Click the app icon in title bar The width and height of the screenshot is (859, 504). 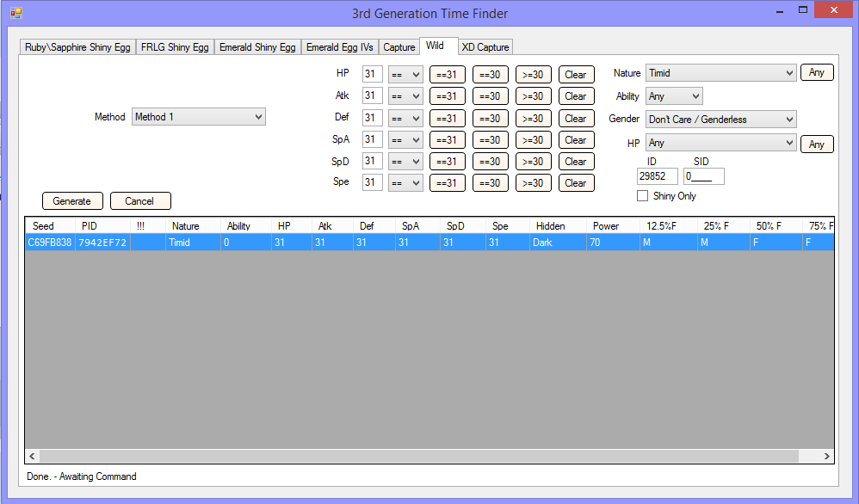(x=15, y=13)
